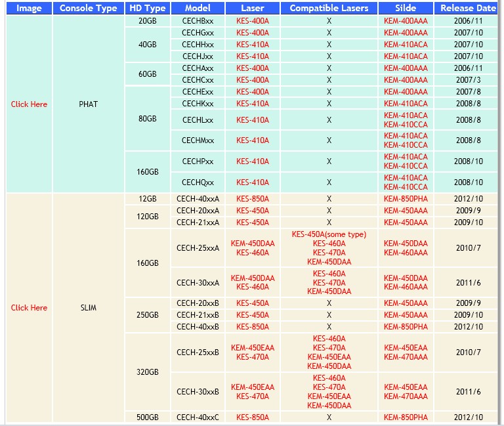Click the Model column header

(x=198, y=8)
